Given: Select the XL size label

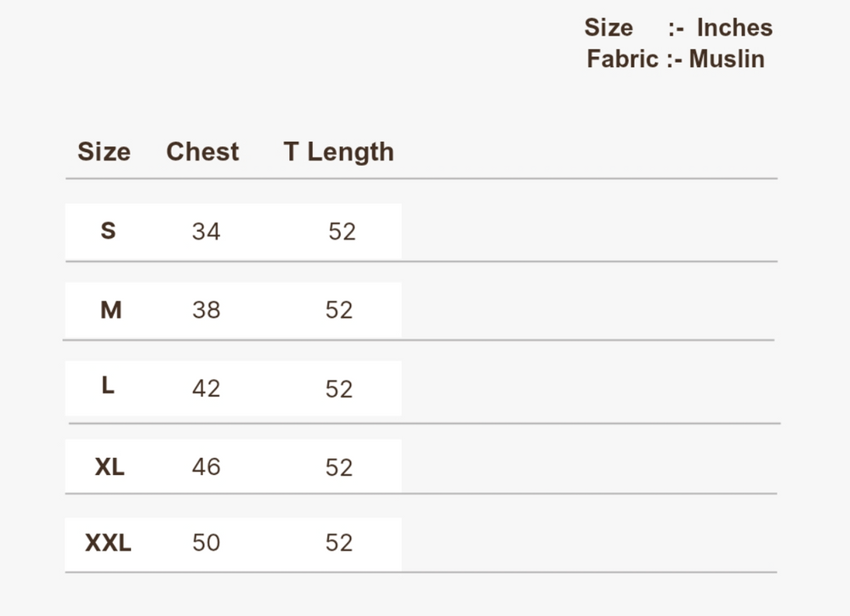Looking at the screenshot, I should (110, 466).
